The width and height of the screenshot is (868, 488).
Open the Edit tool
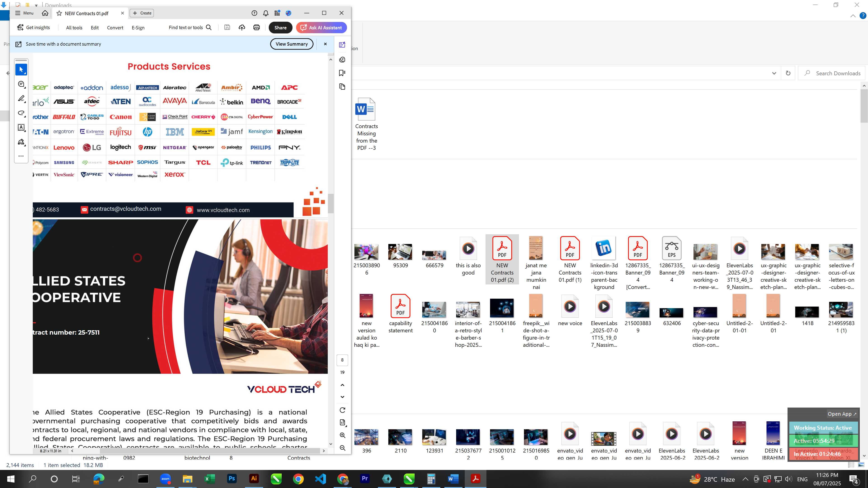95,28
